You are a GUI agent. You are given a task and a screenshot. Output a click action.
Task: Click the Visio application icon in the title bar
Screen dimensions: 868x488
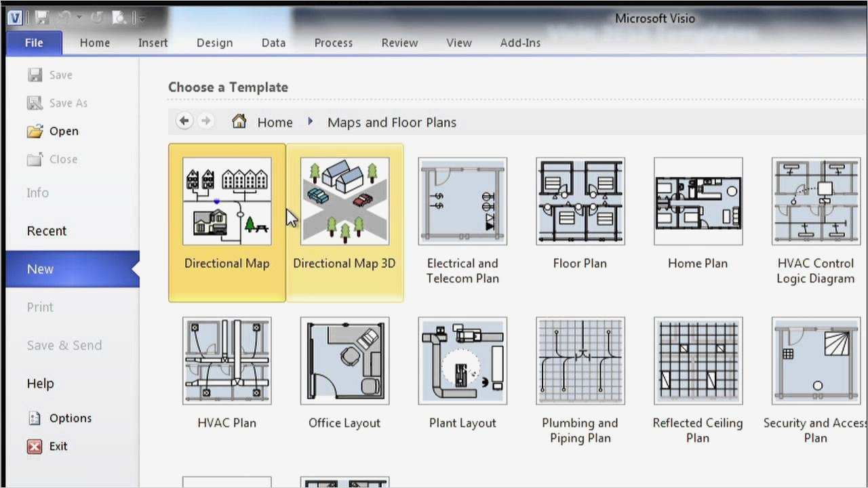[15, 17]
